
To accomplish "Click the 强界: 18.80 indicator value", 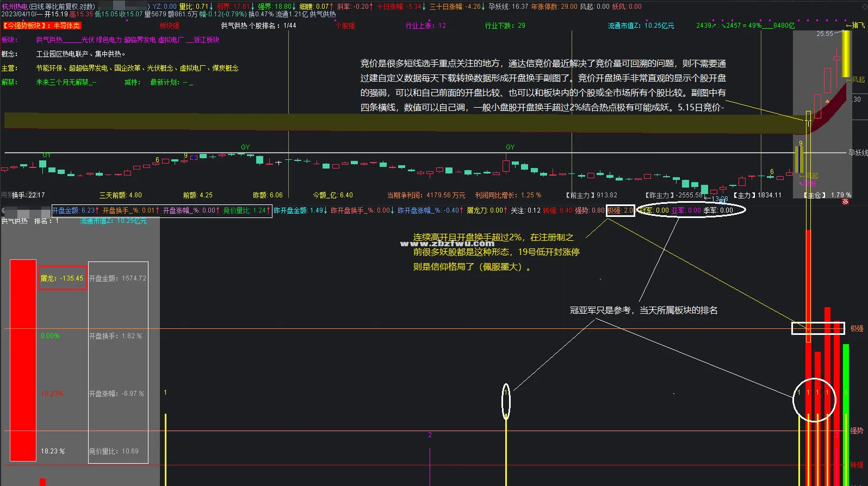I will (275, 7).
